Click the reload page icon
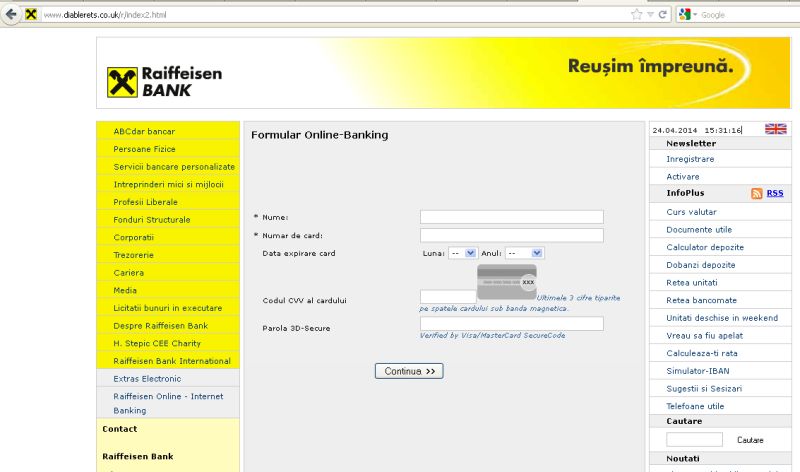Viewport: 800px width, 472px height. (662, 14)
